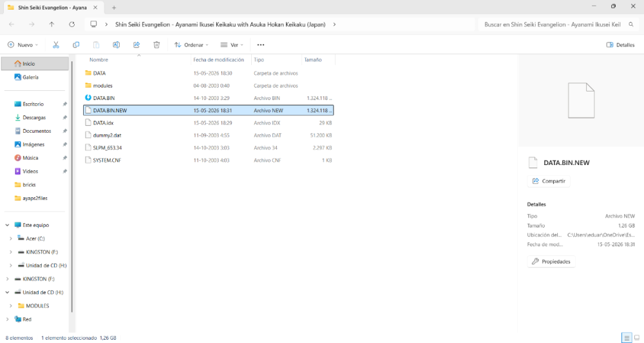Open Documentos quick access folder
Image resolution: width=644 pixels, height=343 pixels.
[x=37, y=131]
